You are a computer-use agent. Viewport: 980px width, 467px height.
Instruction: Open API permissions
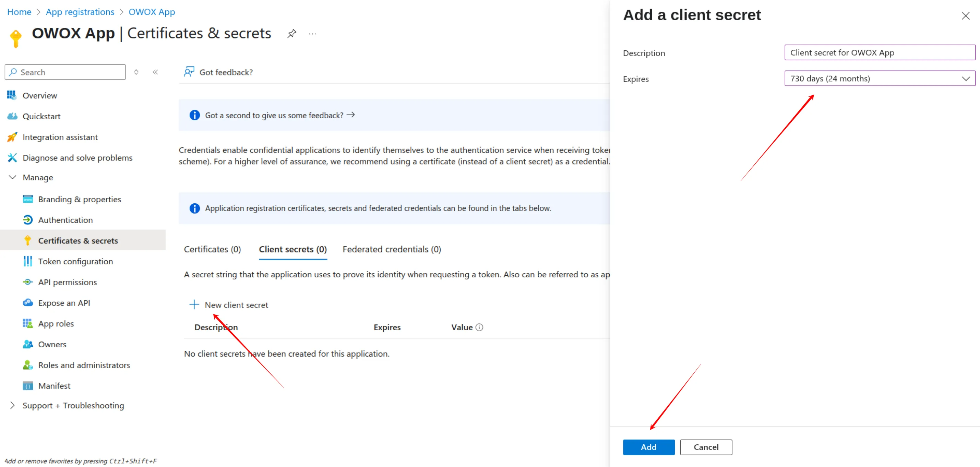67,282
